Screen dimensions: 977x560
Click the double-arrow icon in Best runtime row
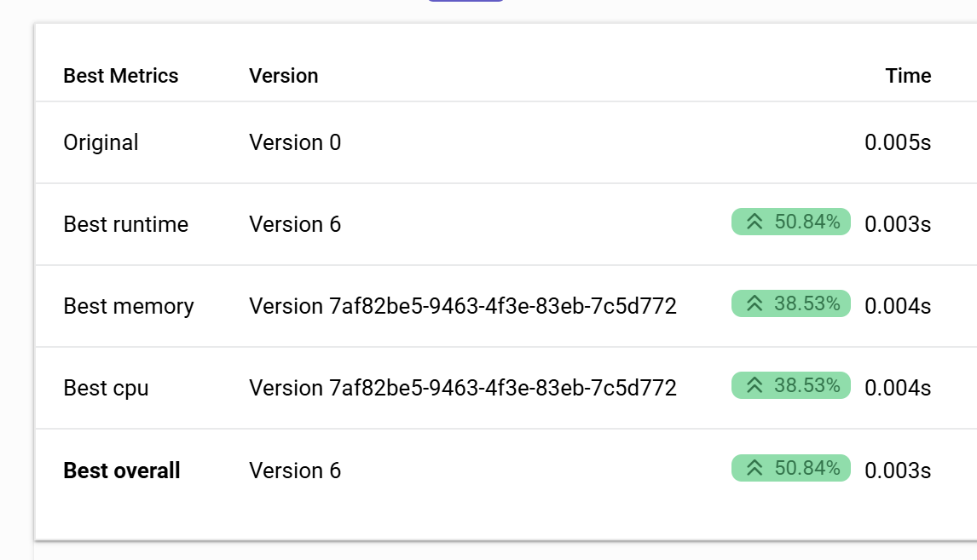754,222
